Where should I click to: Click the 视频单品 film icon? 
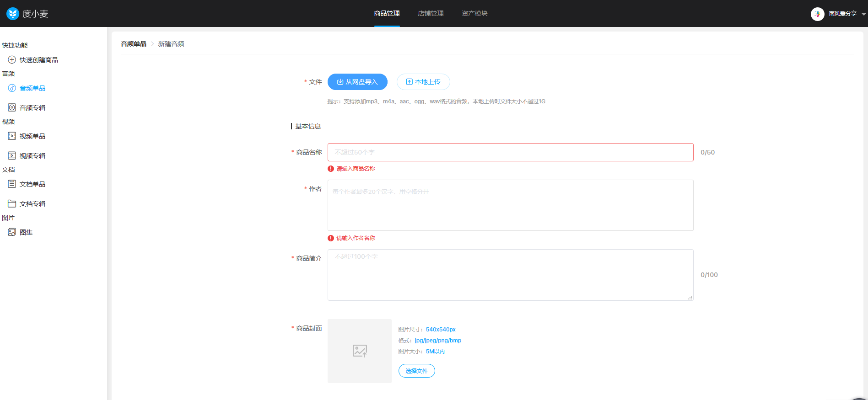12,136
